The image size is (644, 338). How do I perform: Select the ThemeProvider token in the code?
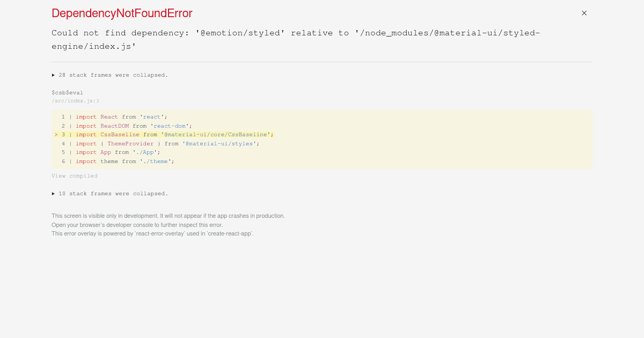point(130,143)
